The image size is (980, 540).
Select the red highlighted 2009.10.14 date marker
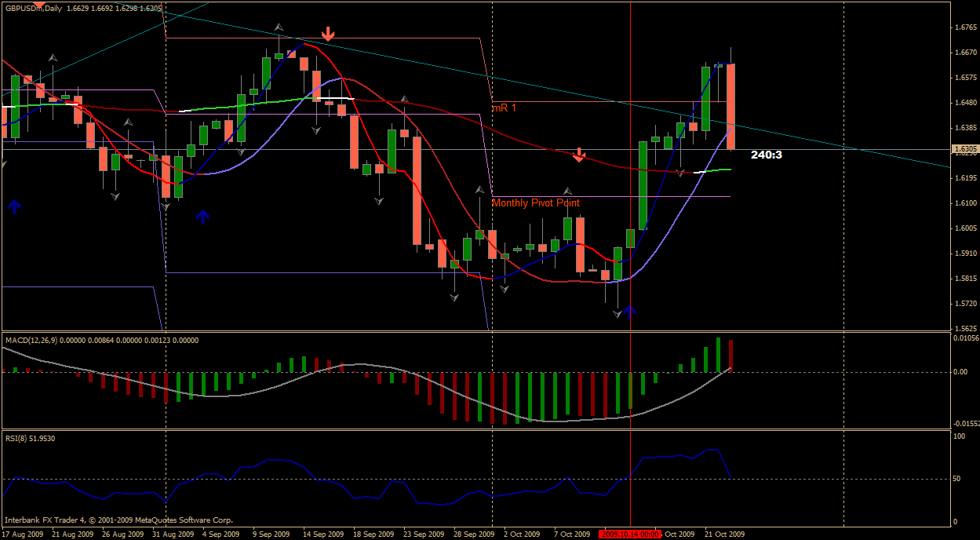pyautogui.click(x=629, y=534)
